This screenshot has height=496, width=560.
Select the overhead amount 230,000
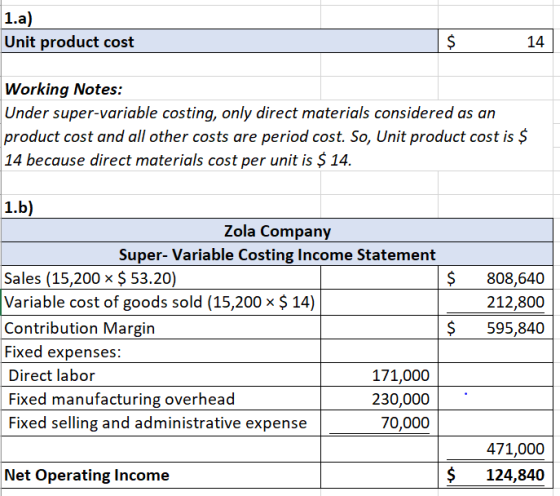coord(379,399)
